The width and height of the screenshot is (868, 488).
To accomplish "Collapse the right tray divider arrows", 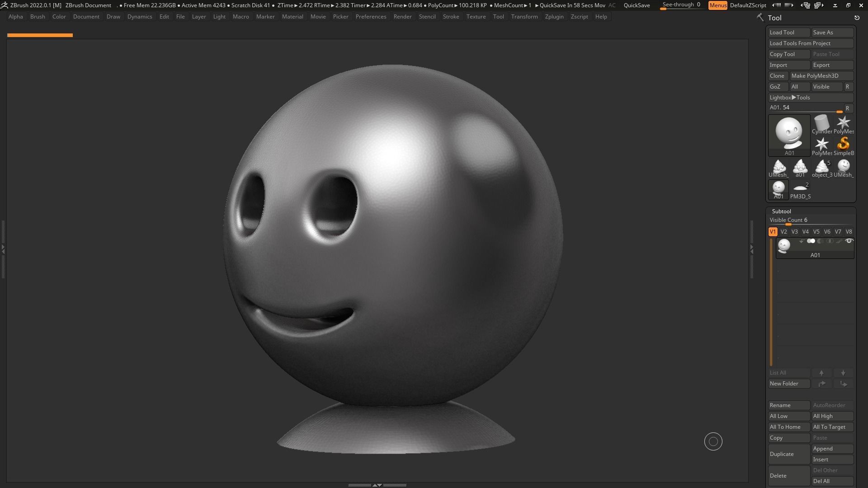I will pyautogui.click(x=751, y=249).
